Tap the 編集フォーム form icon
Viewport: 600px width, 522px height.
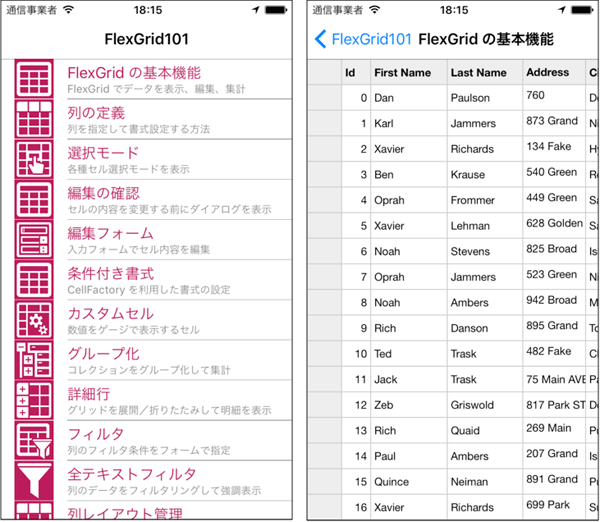[34, 240]
